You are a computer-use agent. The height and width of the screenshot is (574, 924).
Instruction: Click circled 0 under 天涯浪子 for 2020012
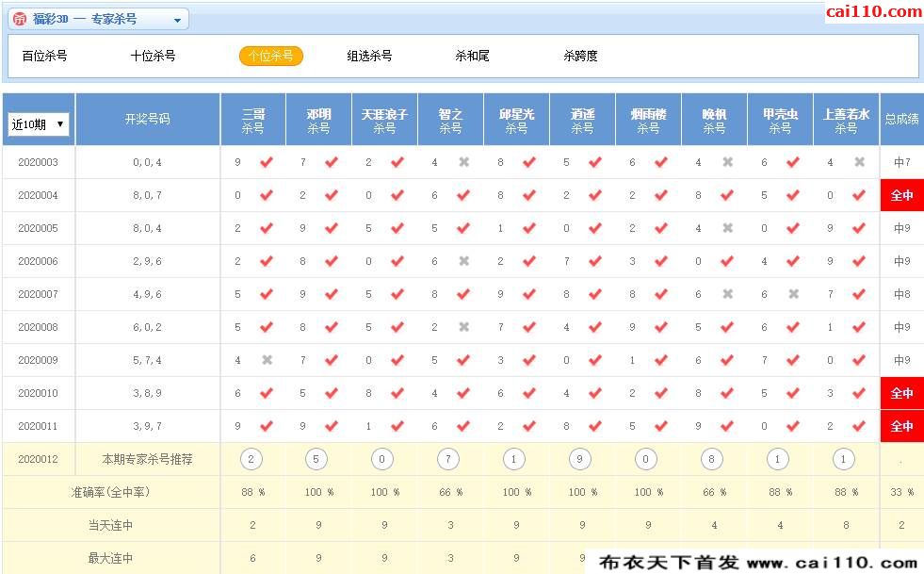(381, 459)
